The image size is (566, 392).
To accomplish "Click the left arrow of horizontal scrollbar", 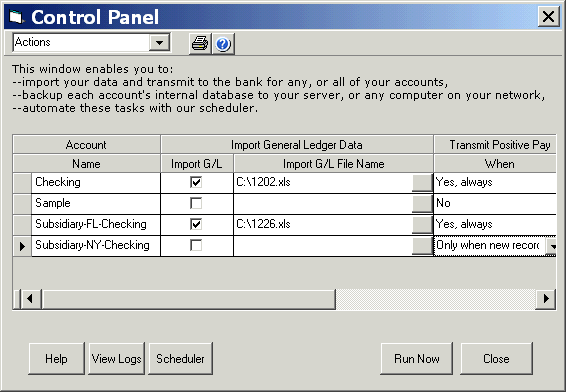I will point(30,299).
